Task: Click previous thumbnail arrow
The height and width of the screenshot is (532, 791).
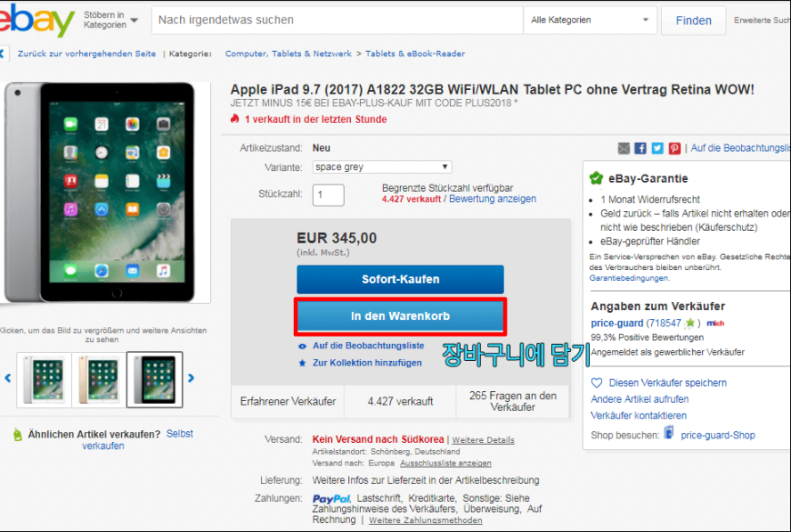Action: [x=7, y=377]
